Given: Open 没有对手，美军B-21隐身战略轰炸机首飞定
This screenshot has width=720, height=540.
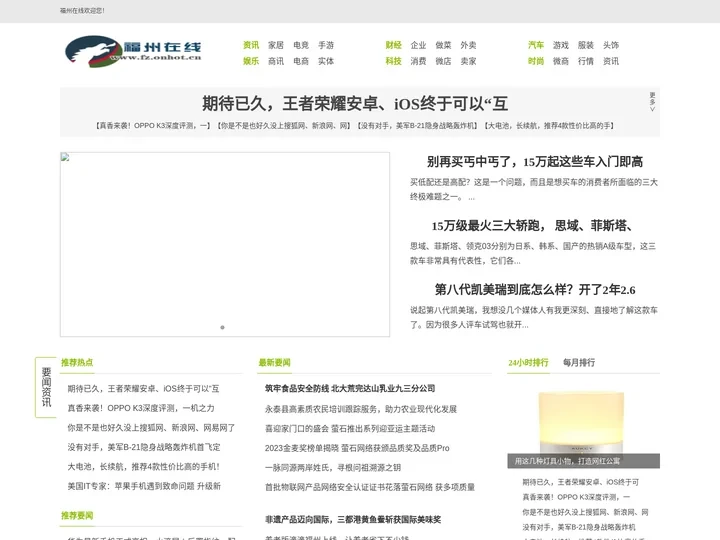Looking at the screenshot, I should [144, 447].
